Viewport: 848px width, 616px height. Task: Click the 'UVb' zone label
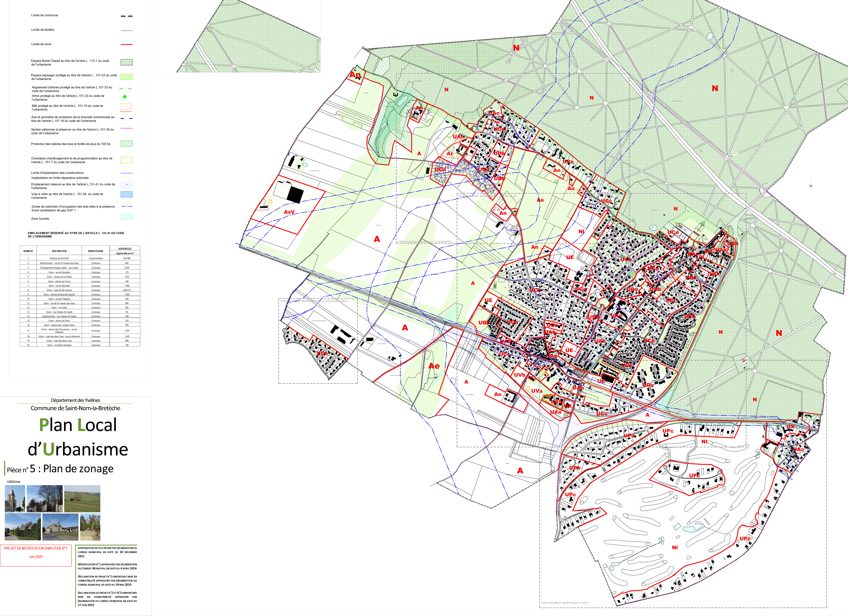519,375
